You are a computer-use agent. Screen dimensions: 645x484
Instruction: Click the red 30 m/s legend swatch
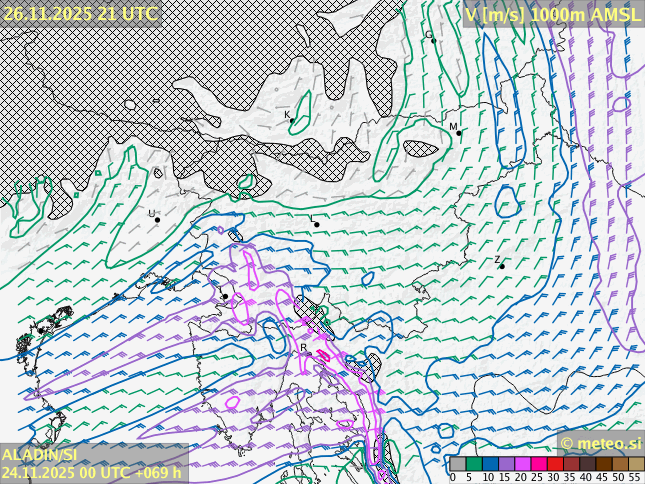coord(555,464)
